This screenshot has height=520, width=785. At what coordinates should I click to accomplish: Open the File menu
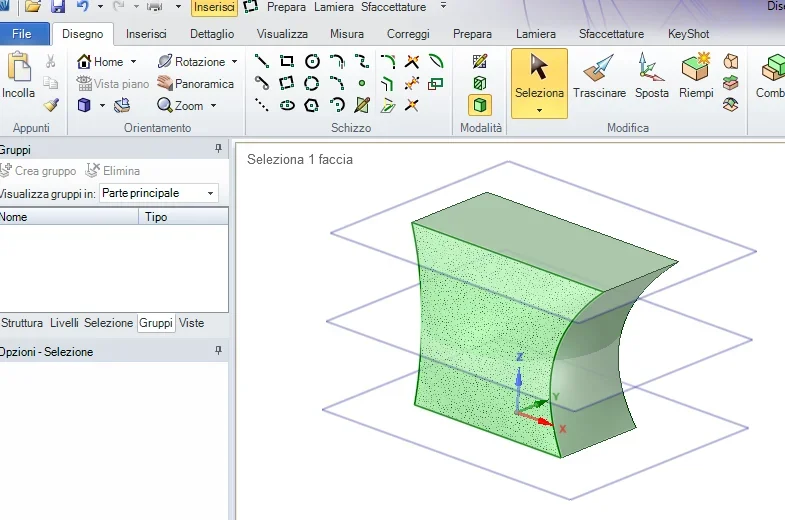(22, 34)
